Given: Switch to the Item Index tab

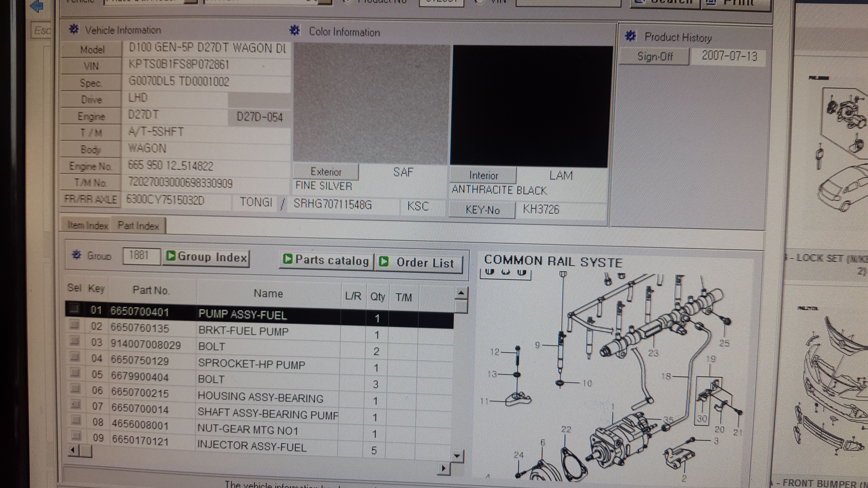Looking at the screenshot, I should (x=88, y=225).
